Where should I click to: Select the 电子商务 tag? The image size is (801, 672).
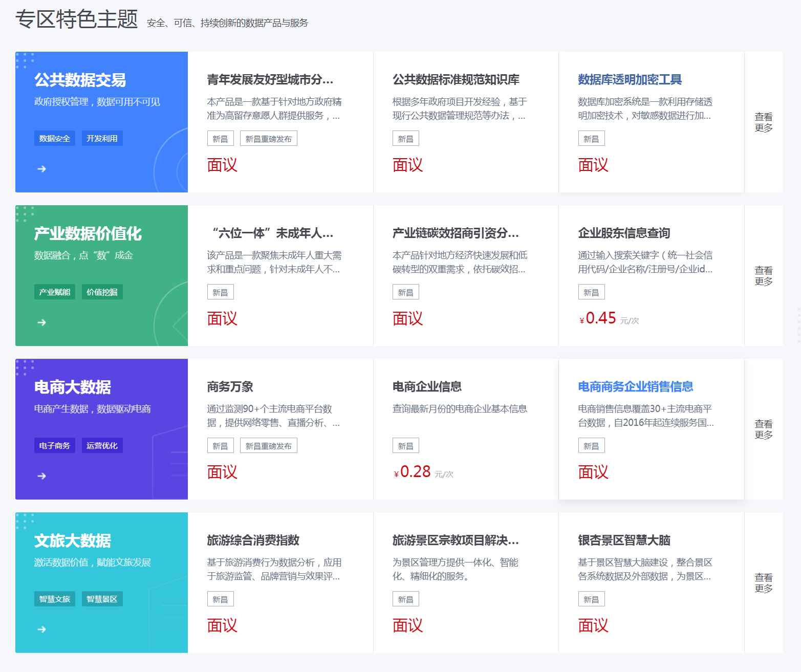point(55,445)
